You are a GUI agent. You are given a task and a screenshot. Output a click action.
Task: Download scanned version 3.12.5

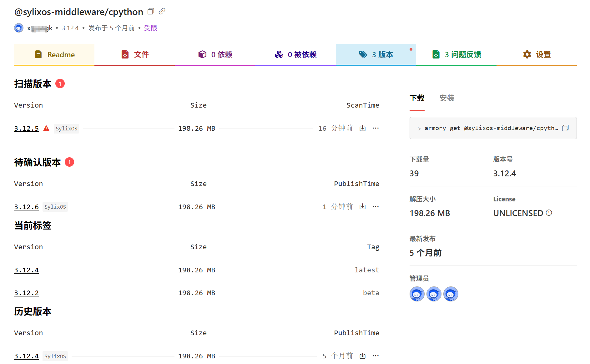(362, 128)
